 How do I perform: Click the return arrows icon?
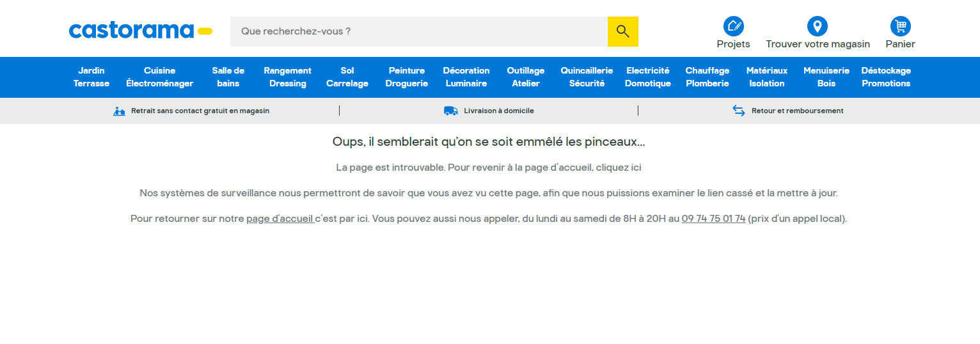coord(739,111)
